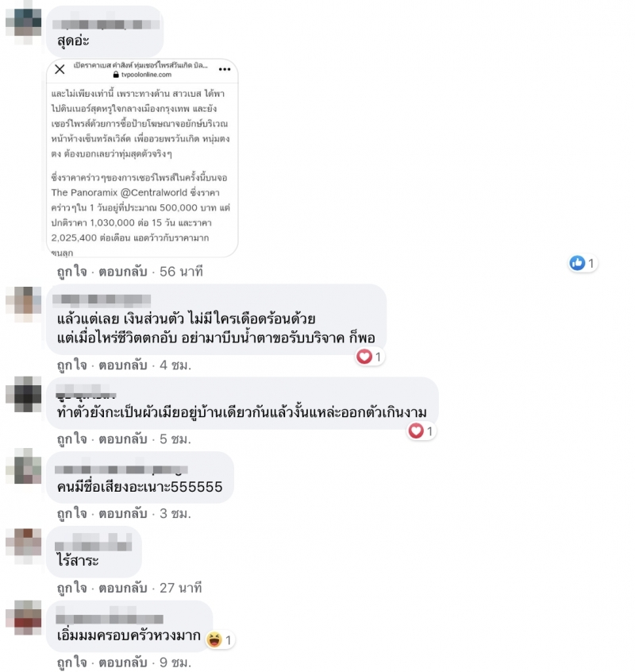Open avatar of the ไร้สาระ commenter
Image resolution: width=635 pixels, height=672 pixels.
[24, 546]
